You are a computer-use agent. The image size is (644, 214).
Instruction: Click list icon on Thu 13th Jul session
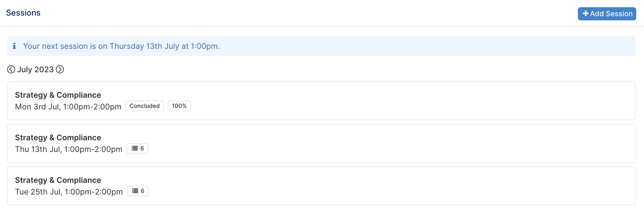(135, 148)
